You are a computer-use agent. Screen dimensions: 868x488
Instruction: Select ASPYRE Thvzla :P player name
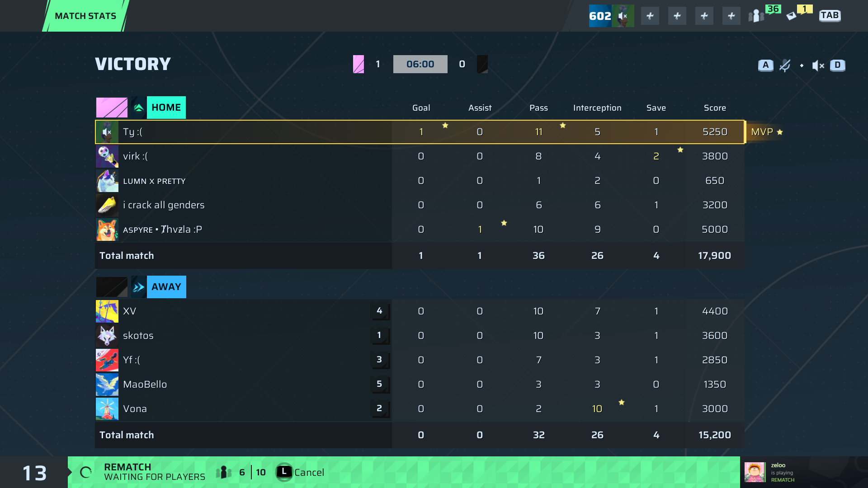pyautogui.click(x=162, y=230)
